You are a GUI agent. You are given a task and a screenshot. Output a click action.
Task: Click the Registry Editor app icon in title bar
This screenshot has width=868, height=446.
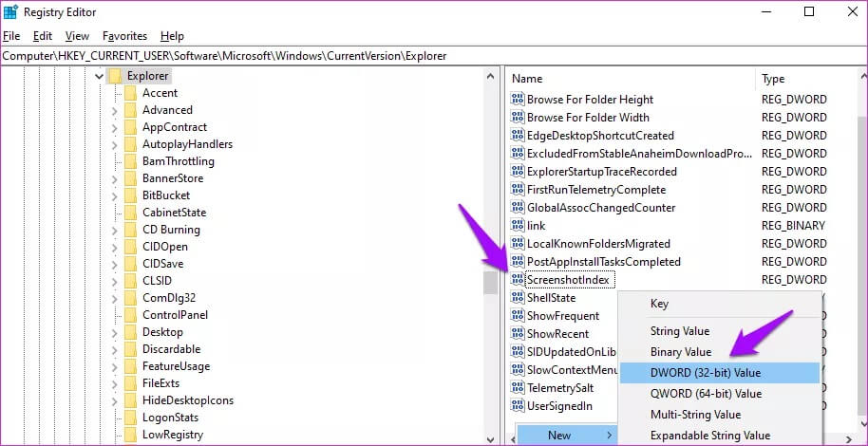pos(12,12)
